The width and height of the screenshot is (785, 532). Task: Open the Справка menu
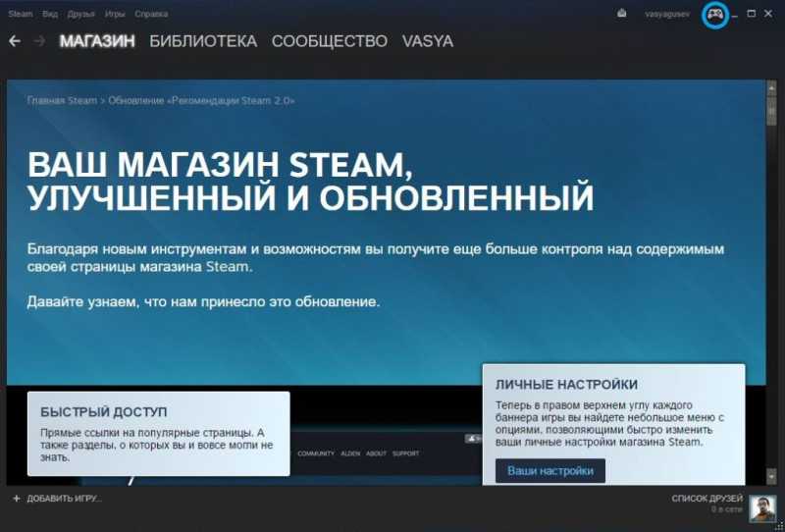(x=151, y=14)
